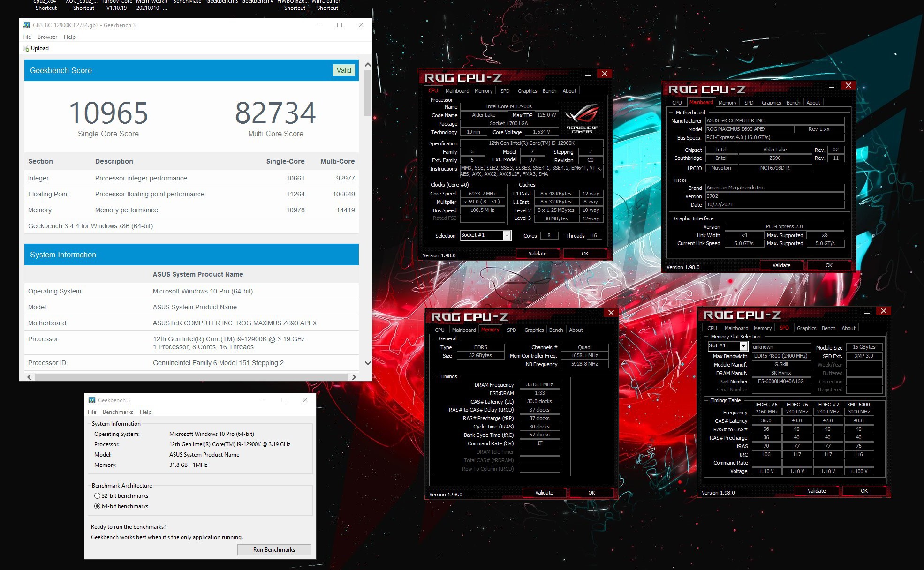The image size is (924, 570).
Task: Open the Browser menu in Geekbench
Action: 47,37
